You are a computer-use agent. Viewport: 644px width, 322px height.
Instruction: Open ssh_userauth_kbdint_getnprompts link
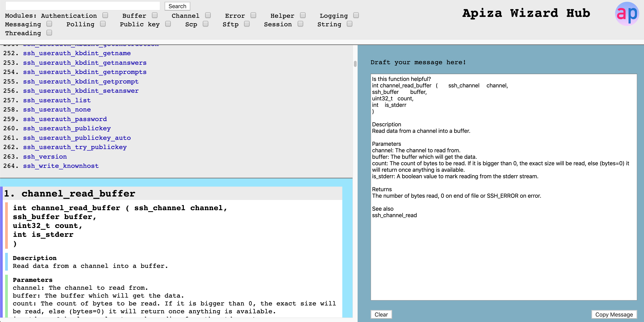pyautogui.click(x=85, y=72)
